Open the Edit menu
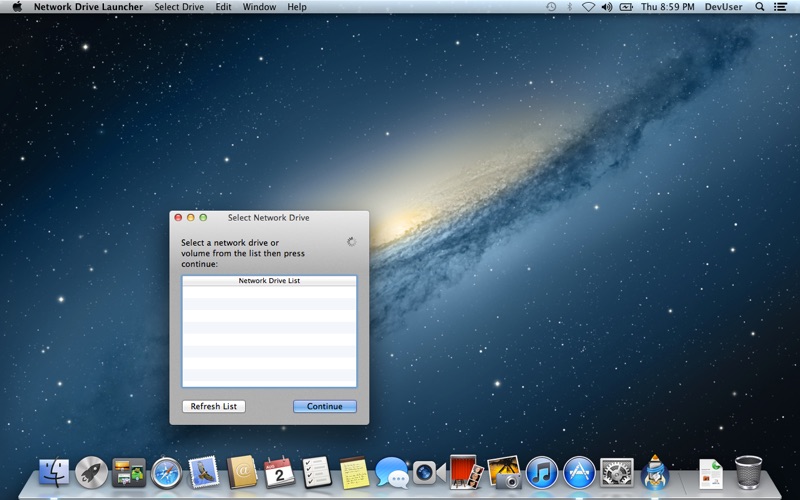The image size is (800, 500). point(223,7)
